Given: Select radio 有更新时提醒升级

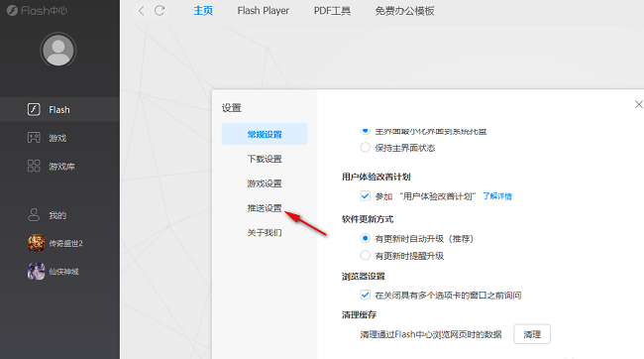Looking at the screenshot, I should pyautogui.click(x=365, y=256).
